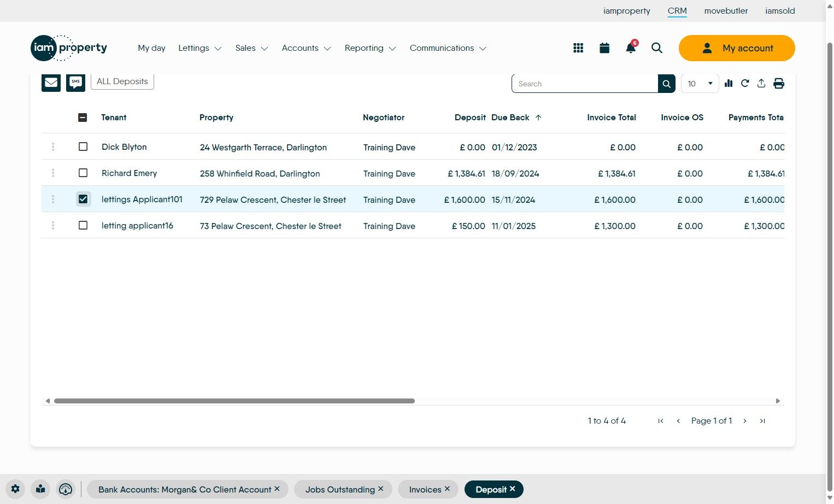Open the apps grid menu icon

(x=578, y=48)
